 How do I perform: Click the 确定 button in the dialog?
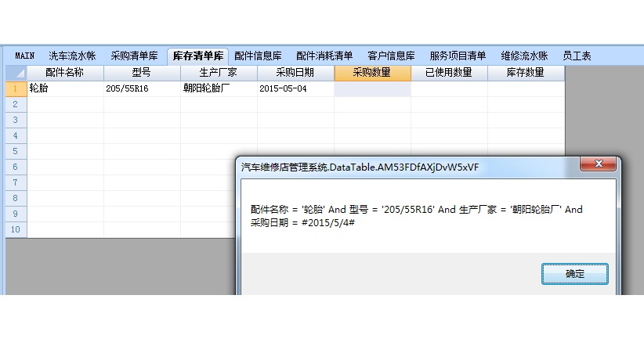574,274
